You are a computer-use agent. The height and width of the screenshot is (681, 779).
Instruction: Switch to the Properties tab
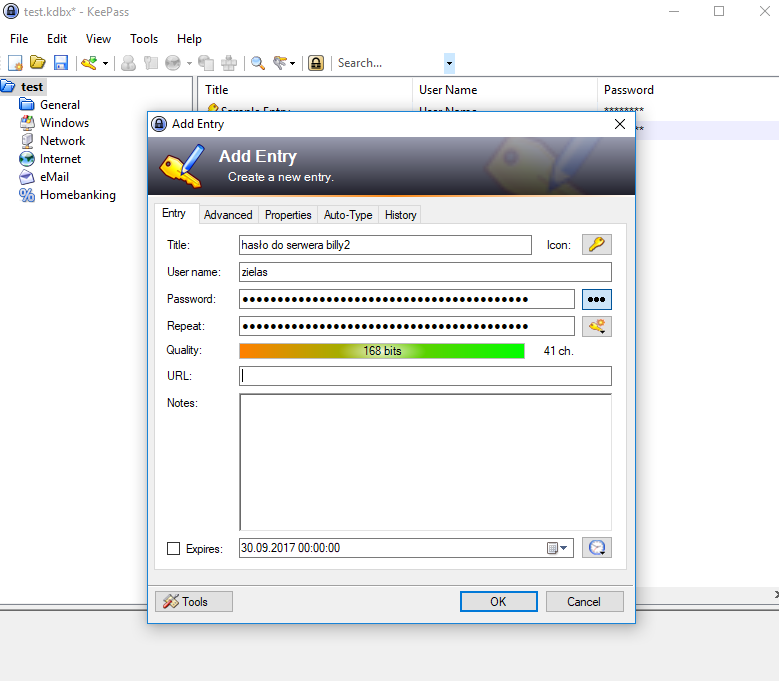pos(288,215)
